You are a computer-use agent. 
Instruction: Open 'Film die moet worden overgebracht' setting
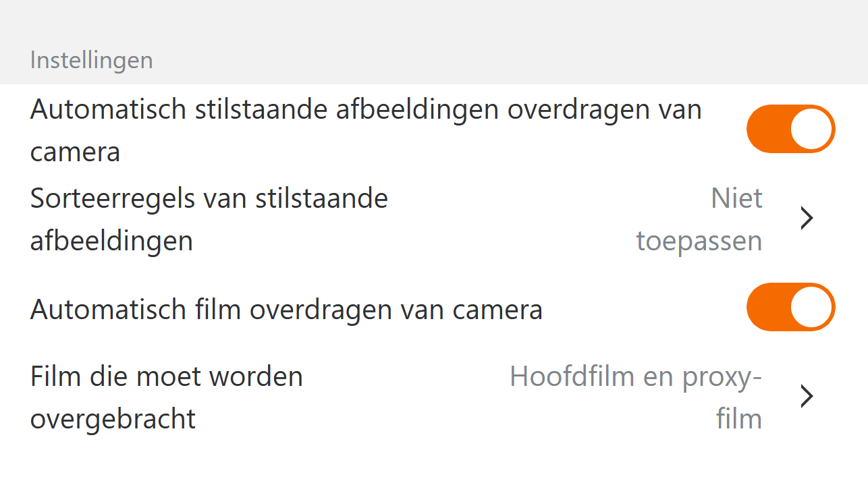coord(167,397)
